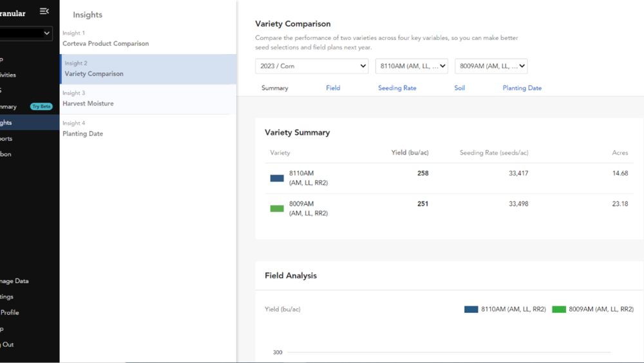Open the 2023 / Corn season dropdown

[312, 66]
